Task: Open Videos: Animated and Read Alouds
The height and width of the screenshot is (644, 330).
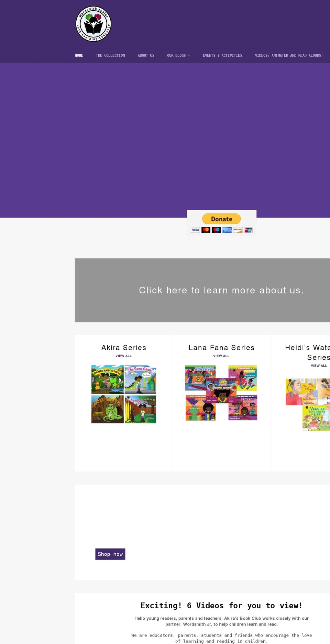Action: coord(289,55)
